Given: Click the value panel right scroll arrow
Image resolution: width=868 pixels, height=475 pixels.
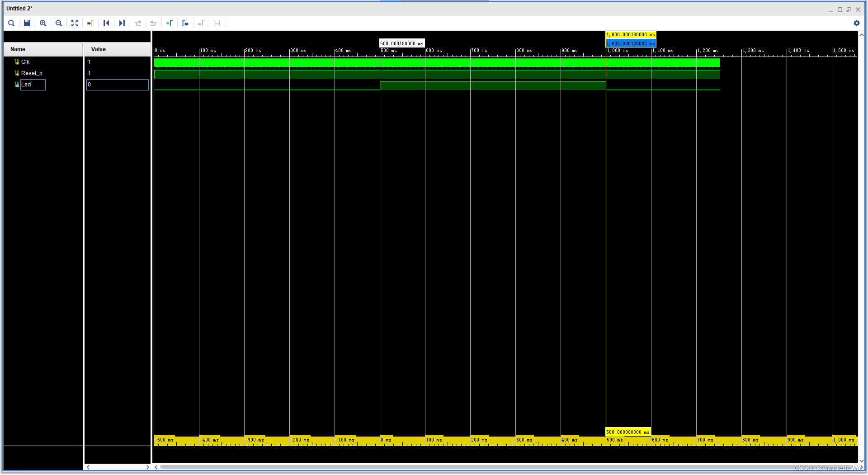Looking at the screenshot, I should (x=148, y=467).
